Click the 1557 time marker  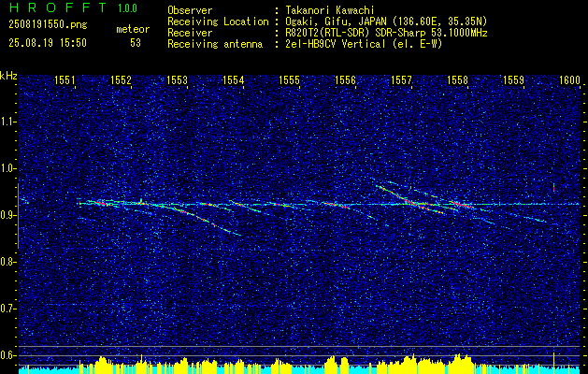point(401,79)
